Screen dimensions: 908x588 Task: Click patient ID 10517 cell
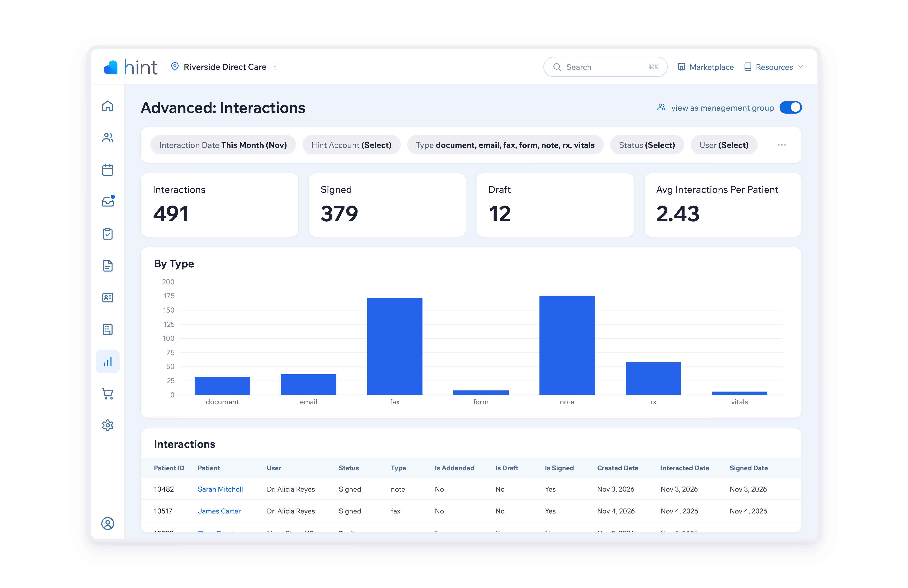pos(163,511)
